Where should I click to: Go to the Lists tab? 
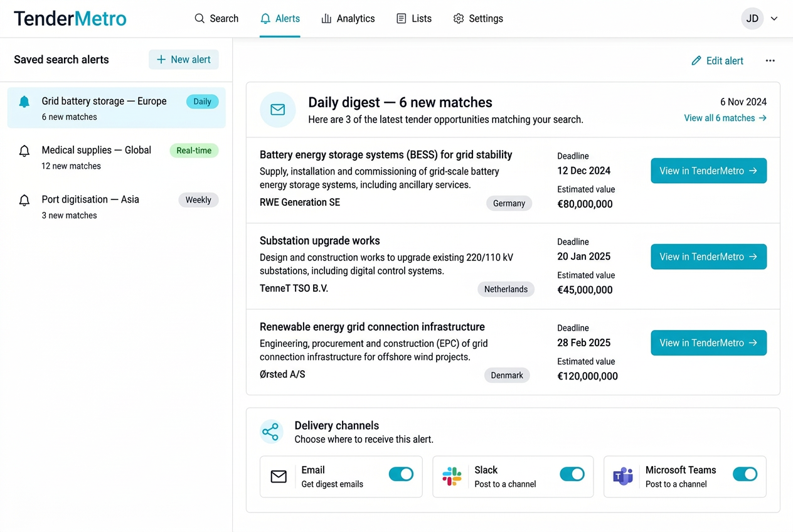[x=414, y=19]
